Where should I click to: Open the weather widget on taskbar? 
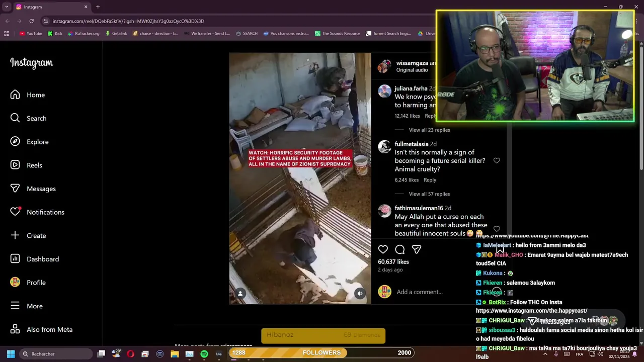(116, 353)
